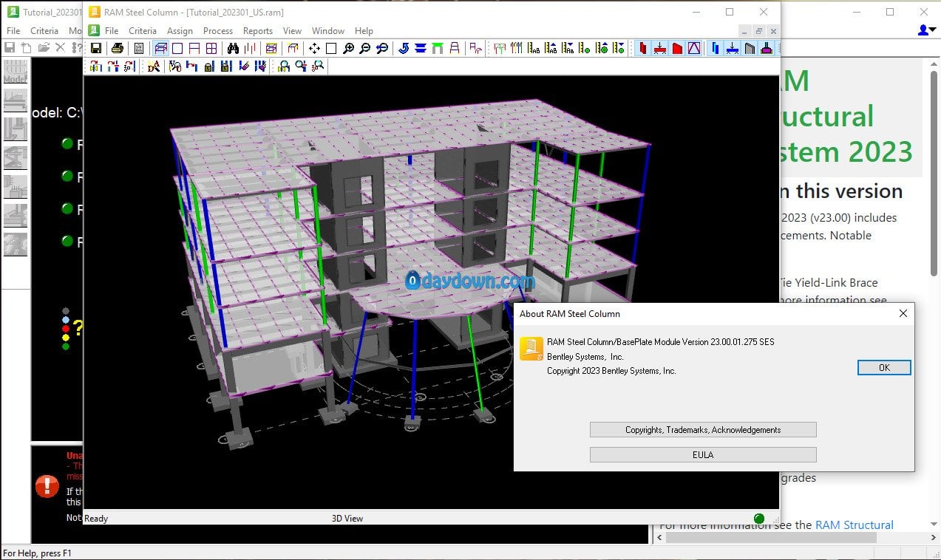Image resolution: width=941 pixels, height=560 pixels.
Task: Open the EULA button
Action: tap(703, 455)
